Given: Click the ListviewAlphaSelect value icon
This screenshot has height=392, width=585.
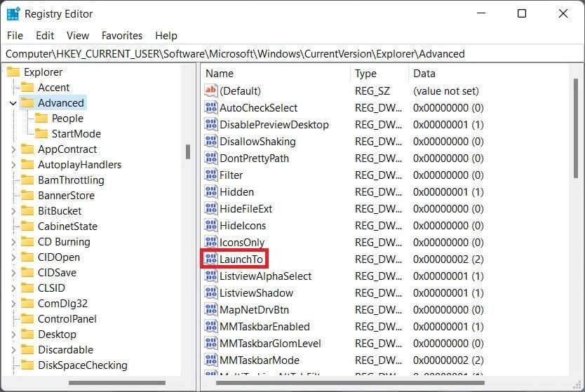Looking at the screenshot, I should tap(211, 276).
